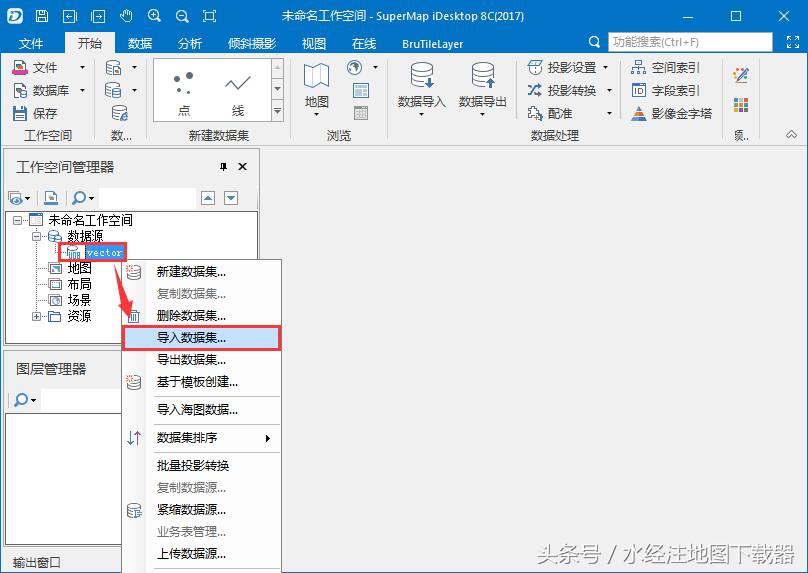808x573 pixels.
Task: Click the layer manager search field
Action: click(81, 400)
